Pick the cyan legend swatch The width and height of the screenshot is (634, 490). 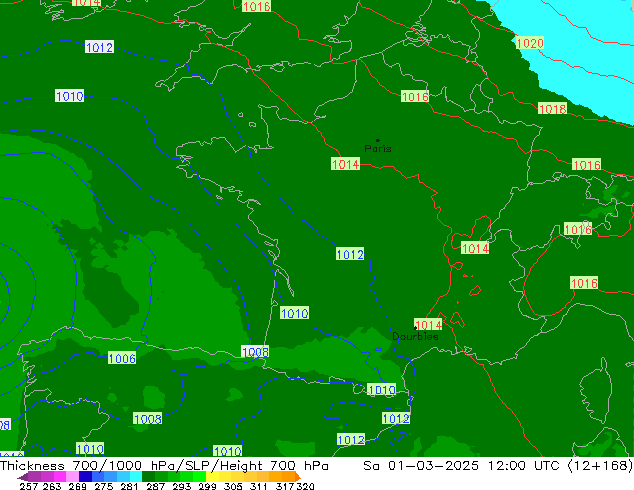pyautogui.click(x=136, y=476)
